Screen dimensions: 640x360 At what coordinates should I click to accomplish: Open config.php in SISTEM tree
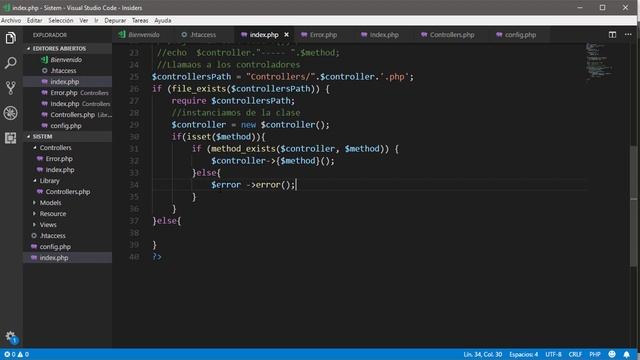(x=67, y=247)
